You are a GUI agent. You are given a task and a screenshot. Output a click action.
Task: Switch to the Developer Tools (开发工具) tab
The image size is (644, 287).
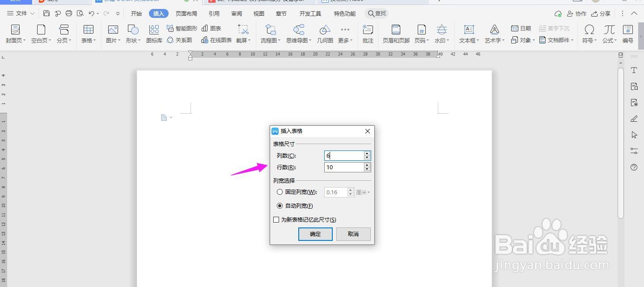click(x=310, y=13)
